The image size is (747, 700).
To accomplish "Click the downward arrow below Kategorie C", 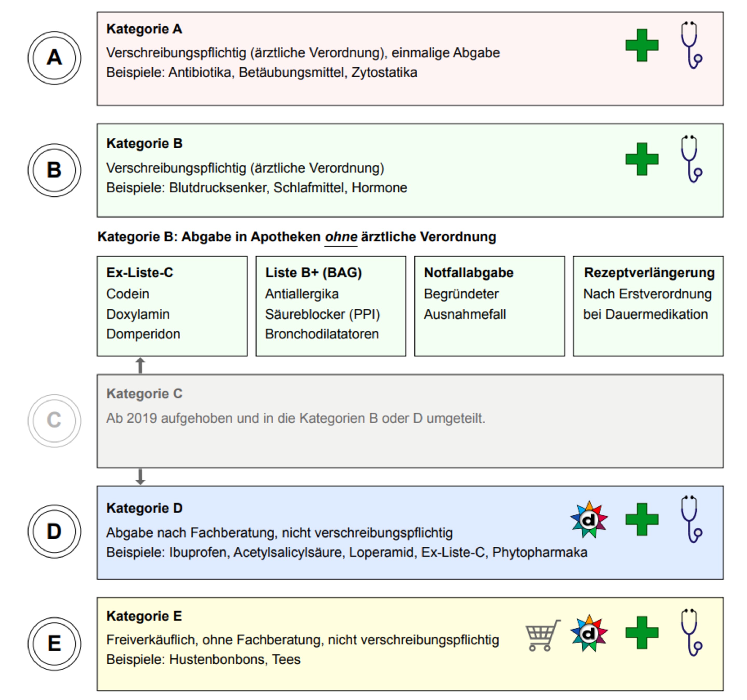I will click(x=140, y=477).
